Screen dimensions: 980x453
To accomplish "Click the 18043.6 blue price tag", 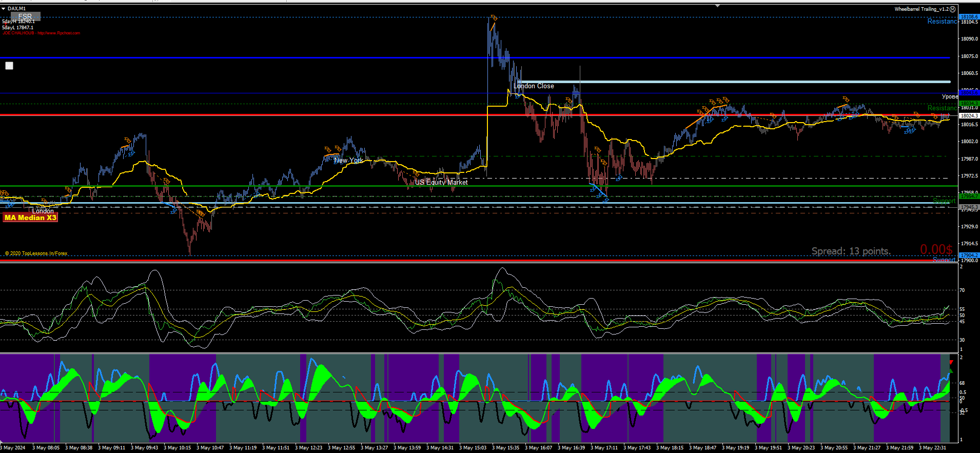I will point(969,93).
